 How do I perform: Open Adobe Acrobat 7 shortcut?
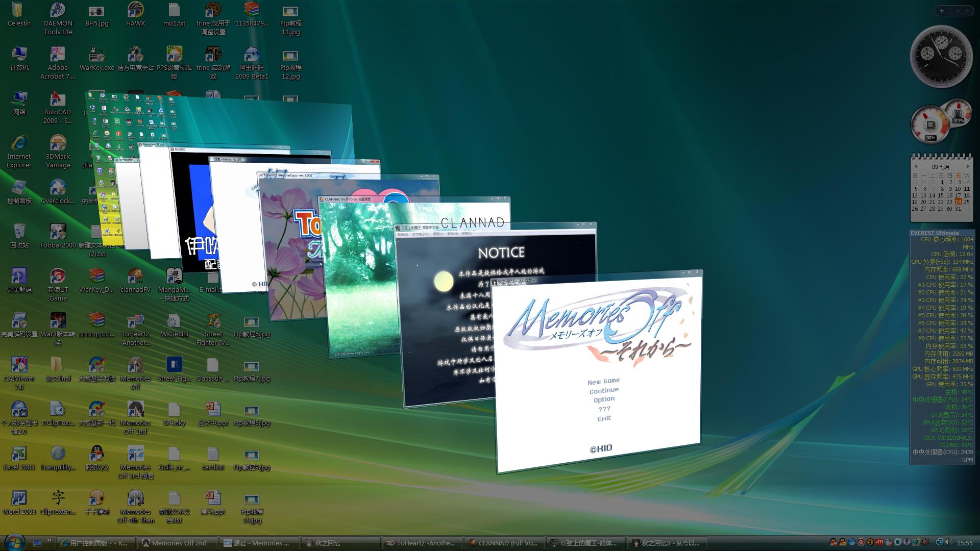(58, 63)
